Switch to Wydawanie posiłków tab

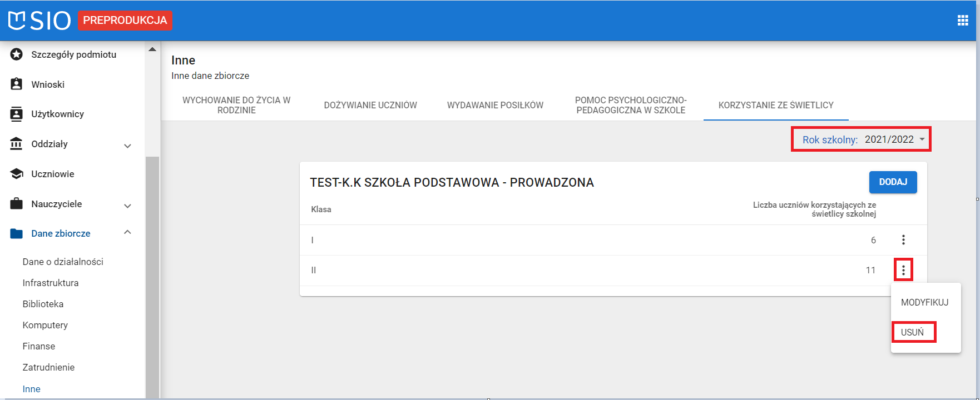(x=495, y=105)
